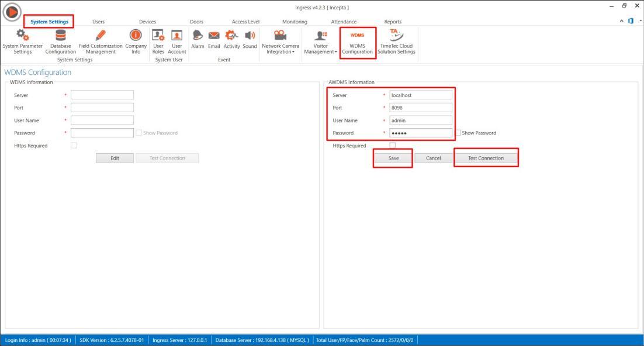Viewport: 644px width, 346px height.
Task: Click status bar SDK Version text
Action: tap(112, 340)
